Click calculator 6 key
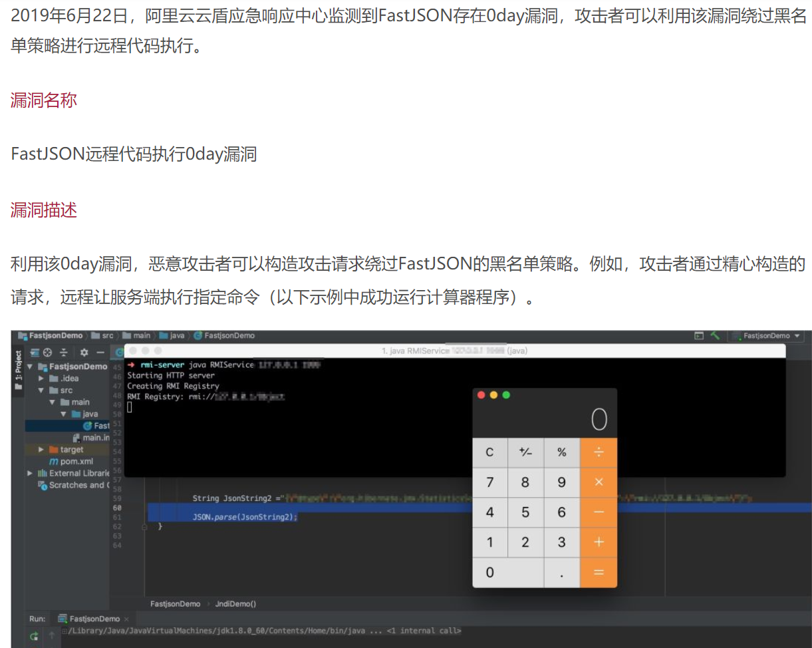Image resolution: width=812 pixels, height=648 pixels. pyautogui.click(x=561, y=512)
